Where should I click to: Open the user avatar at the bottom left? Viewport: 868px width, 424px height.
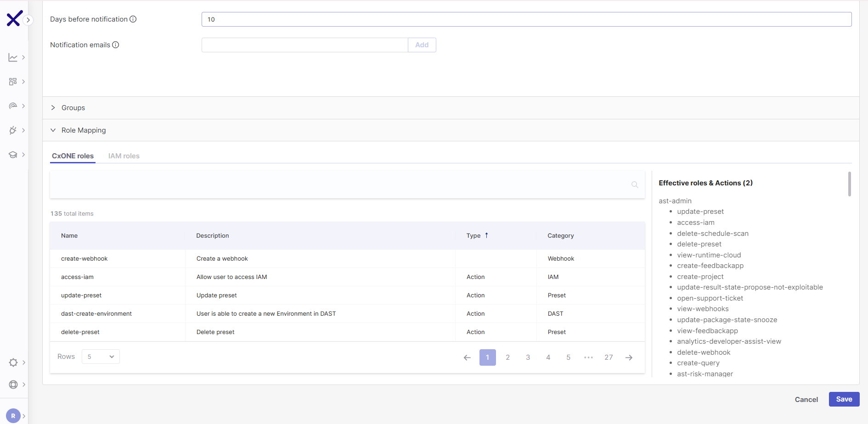(x=13, y=415)
